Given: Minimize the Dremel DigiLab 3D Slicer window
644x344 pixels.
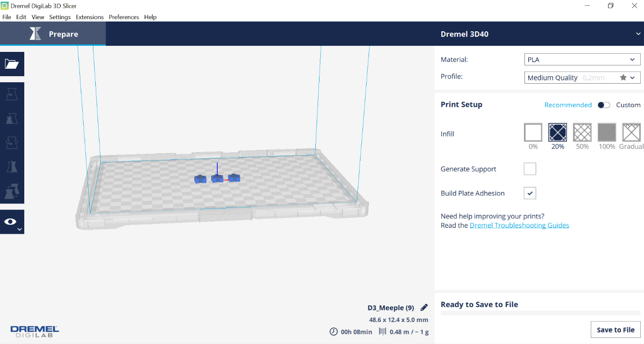Looking at the screenshot, I should tap(587, 6).
